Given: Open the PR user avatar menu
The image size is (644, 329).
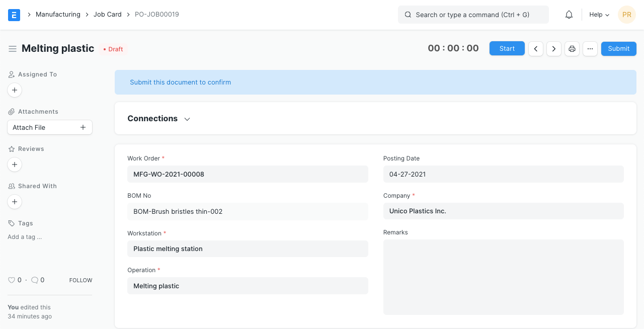Looking at the screenshot, I should (x=627, y=15).
